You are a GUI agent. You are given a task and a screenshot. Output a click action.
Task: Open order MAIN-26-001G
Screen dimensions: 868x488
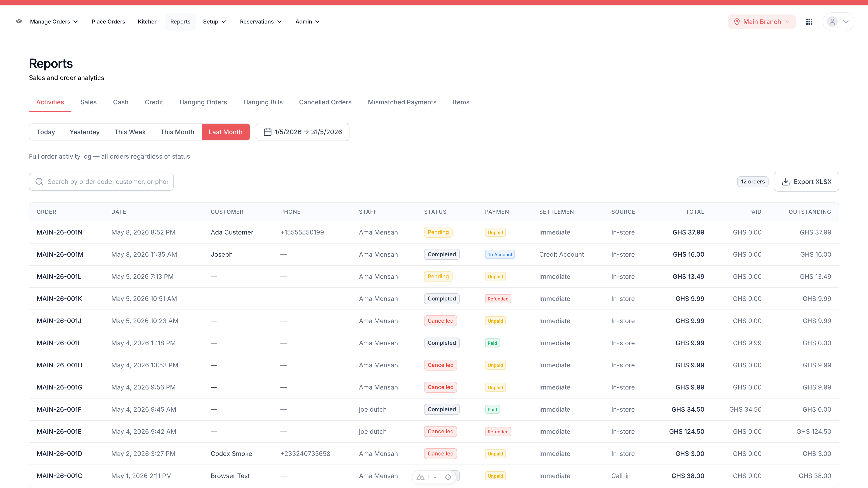pos(59,388)
